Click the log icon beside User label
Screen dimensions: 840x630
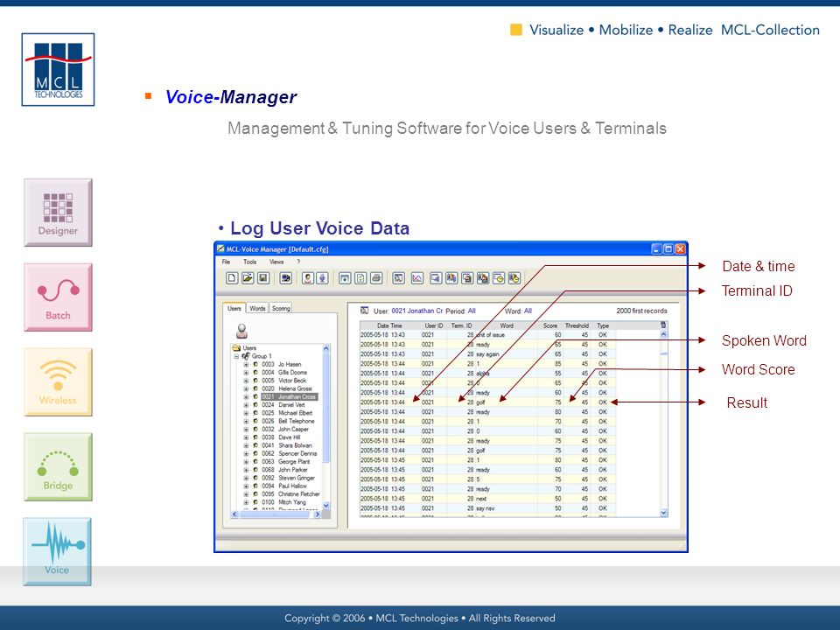coord(364,311)
